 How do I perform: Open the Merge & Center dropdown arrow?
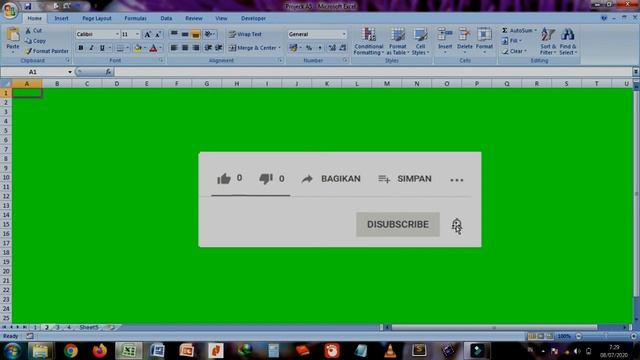click(279, 48)
